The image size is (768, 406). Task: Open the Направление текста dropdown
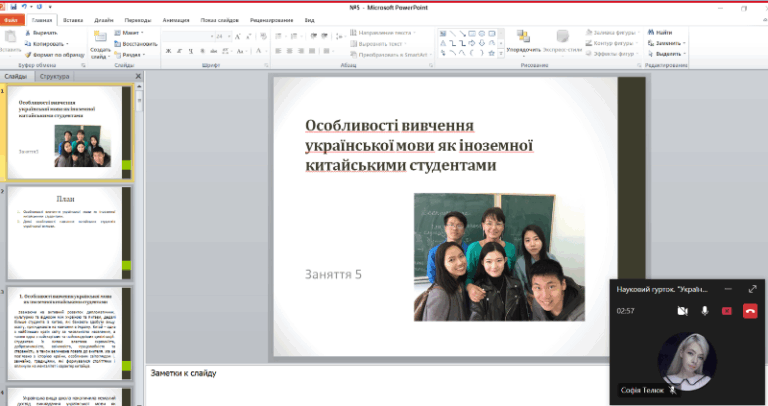coord(383,33)
